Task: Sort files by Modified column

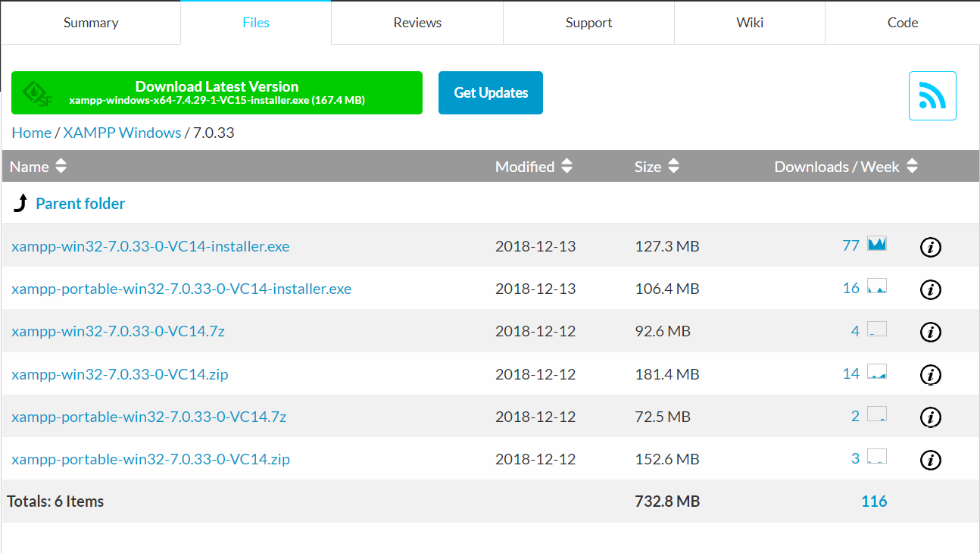Action: [x=533, y=167]
